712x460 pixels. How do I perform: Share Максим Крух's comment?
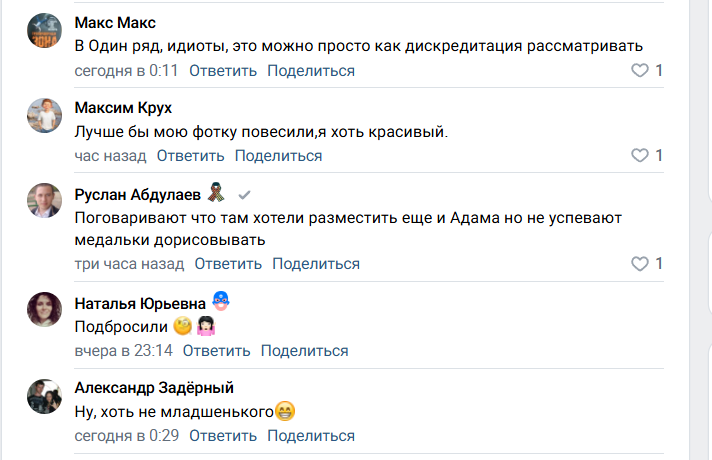pyautogui.click(x=278, y=156)
